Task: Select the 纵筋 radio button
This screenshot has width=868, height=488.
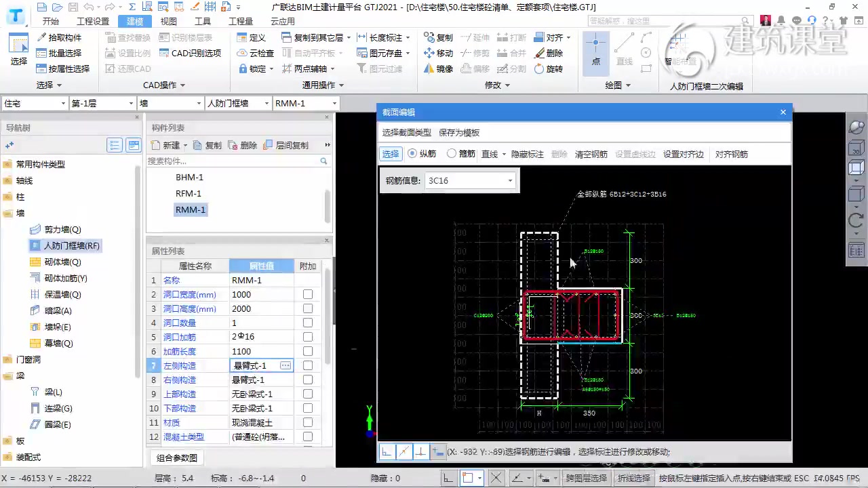Action: coord(413,154)
